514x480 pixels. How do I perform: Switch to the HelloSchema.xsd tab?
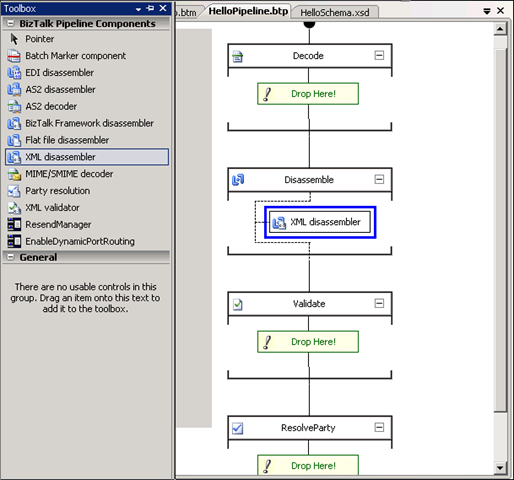(335, 12)
